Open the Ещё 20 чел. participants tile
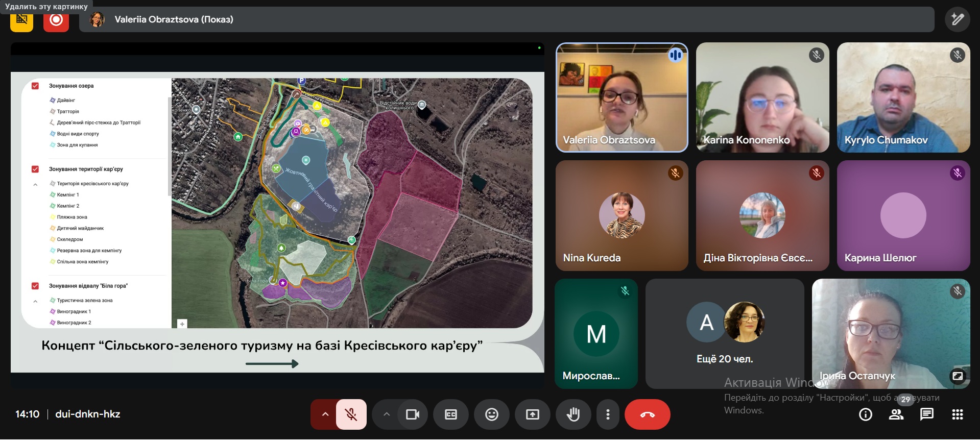This screenshot has width=980, height=443. (x=725, y=334)
